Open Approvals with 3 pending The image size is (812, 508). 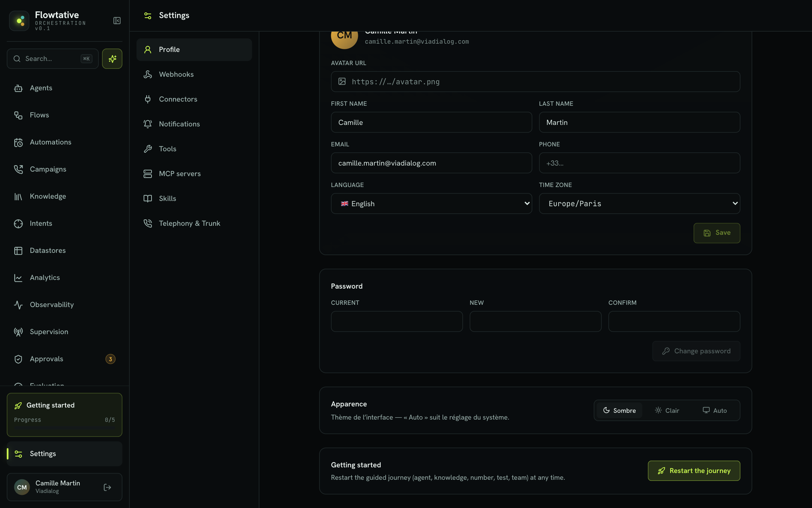click(x=64, y=359)
